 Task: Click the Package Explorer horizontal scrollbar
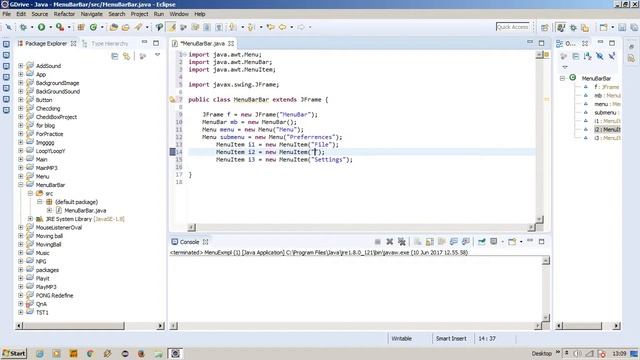pyautogui.click(x=73, y=326)
